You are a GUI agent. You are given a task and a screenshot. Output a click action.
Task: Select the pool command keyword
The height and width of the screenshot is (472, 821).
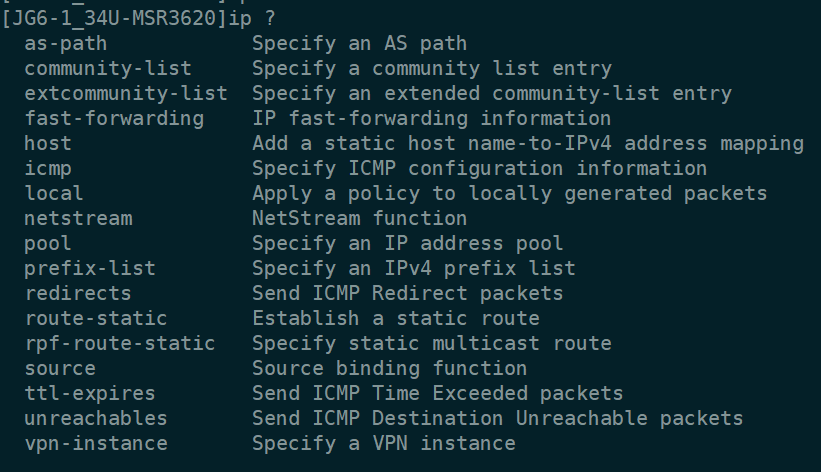pos(48,243)
